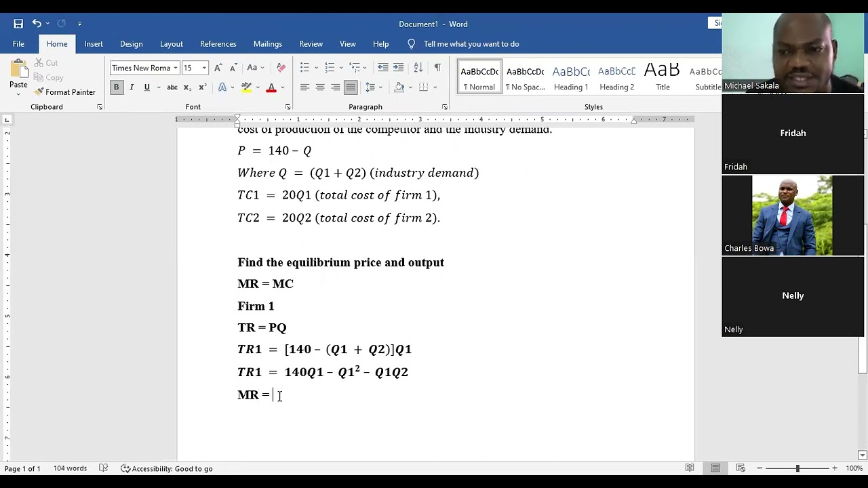The width and height of the screenshot is (868, 488).
Task: Clear all formatting
Action: click(x=281, y=68)
